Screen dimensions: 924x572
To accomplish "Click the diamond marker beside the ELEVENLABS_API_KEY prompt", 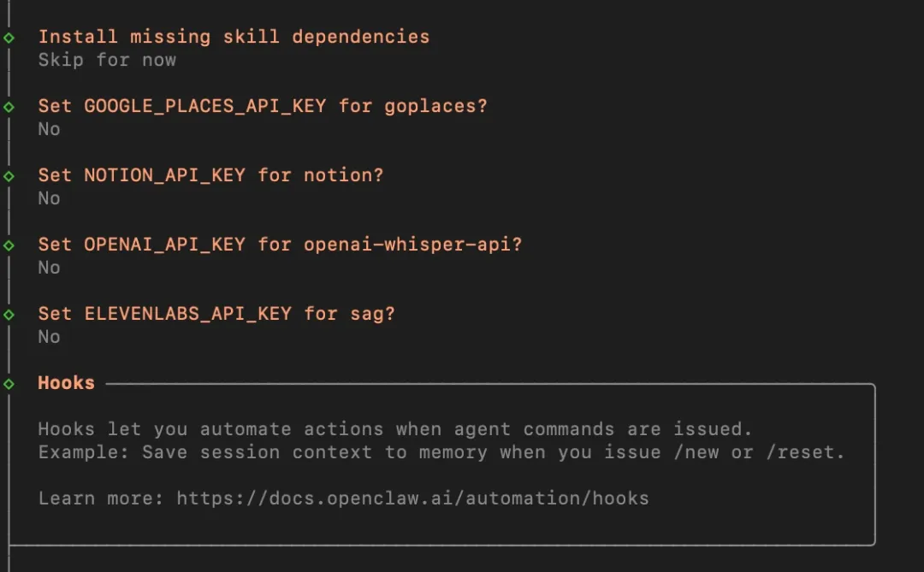I will [x=9, y=315].
